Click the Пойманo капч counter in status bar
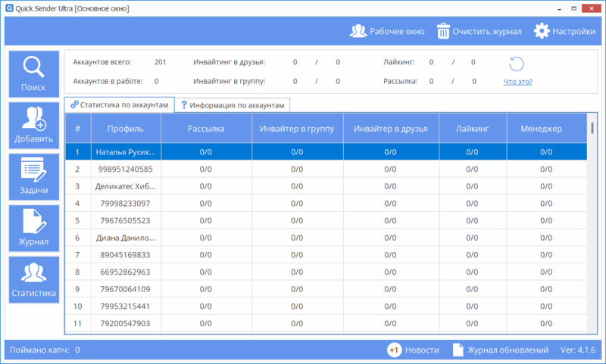This screenshot has height=364, width=606. click(45, 350)
